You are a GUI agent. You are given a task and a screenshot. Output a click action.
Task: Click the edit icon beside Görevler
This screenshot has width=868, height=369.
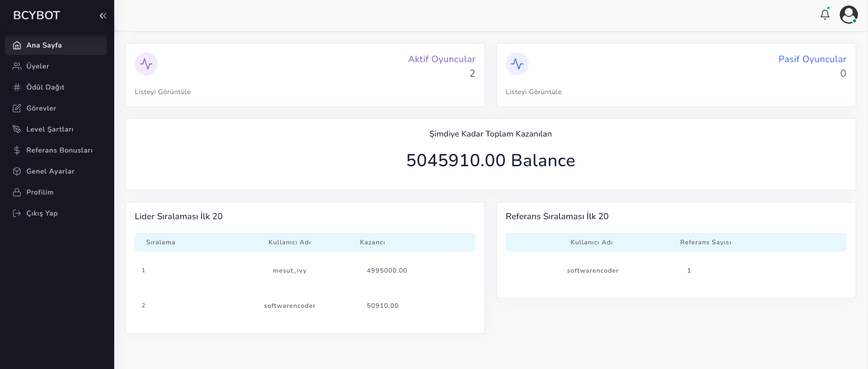[17, 108]
